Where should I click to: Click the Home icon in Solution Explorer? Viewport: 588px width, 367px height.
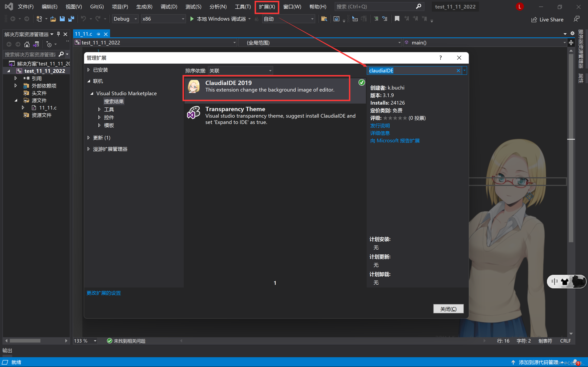coord(27,44)
